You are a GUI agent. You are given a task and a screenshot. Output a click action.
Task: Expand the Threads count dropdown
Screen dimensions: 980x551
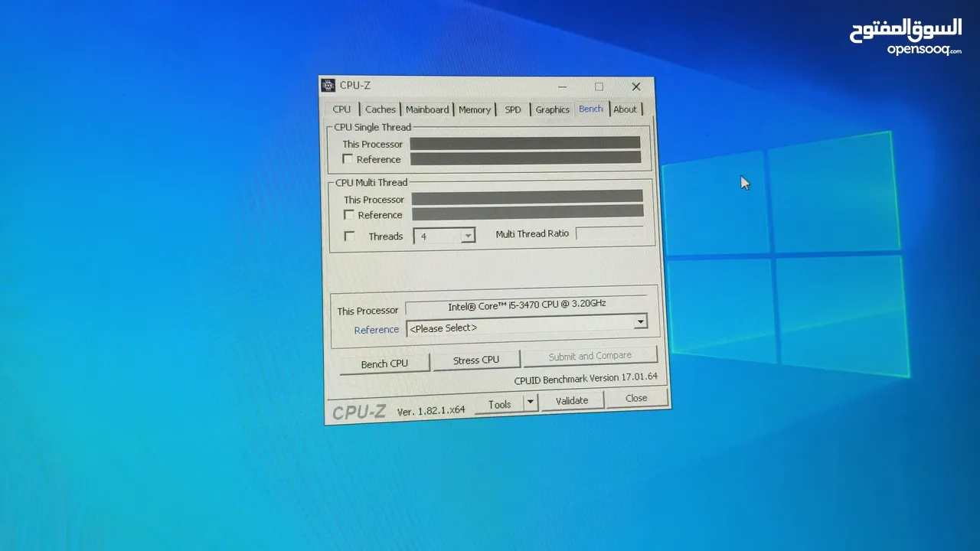[x=467, y=236]
